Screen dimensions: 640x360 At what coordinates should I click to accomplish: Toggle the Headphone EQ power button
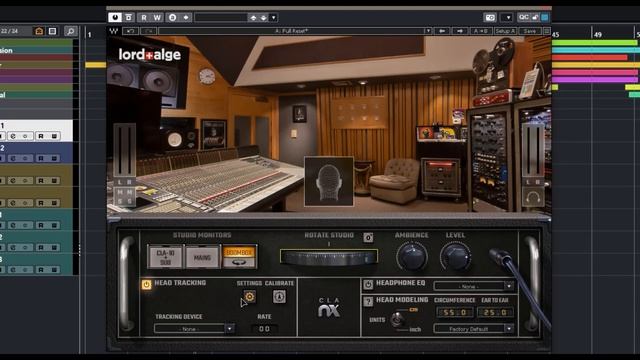coord(368,284)
